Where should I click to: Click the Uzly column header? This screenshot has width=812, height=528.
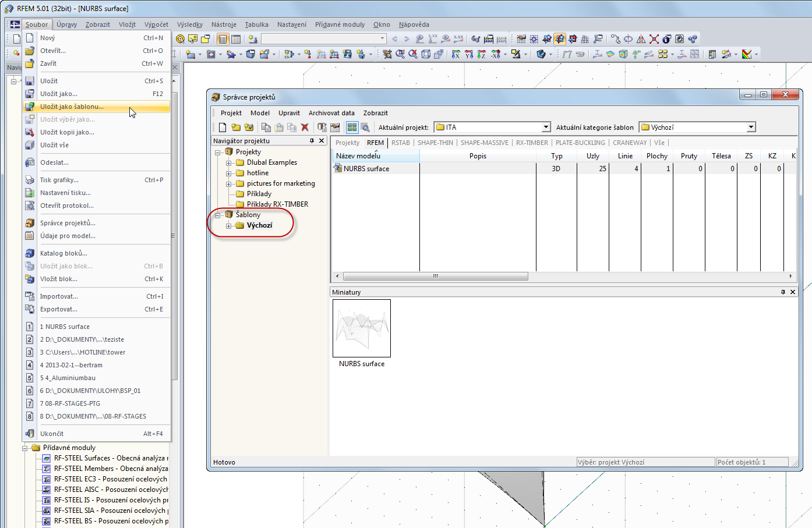pyautogui.click(x=593, y=156)
